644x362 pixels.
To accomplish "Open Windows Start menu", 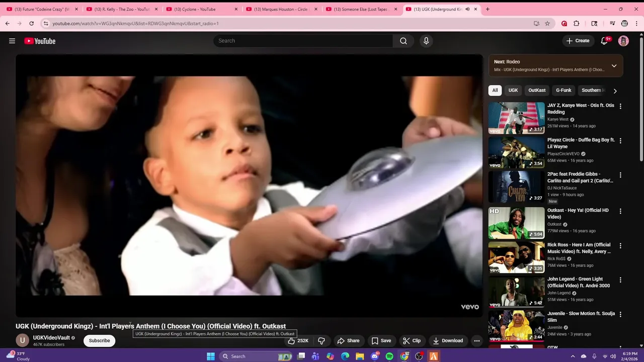I will pos(211,356).
